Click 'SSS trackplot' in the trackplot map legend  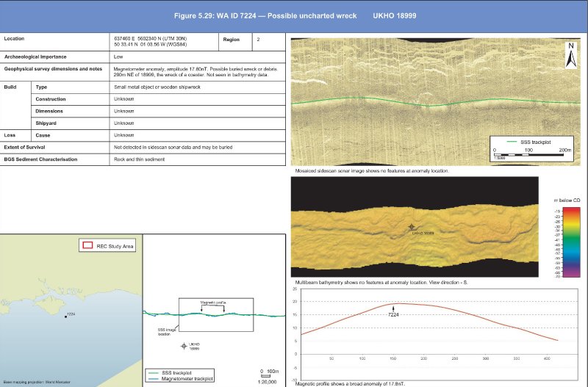(x=176, y=373)
